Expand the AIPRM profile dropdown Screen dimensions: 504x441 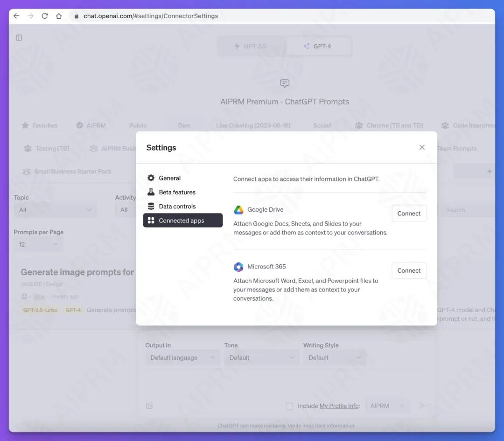tap(387, 406)
